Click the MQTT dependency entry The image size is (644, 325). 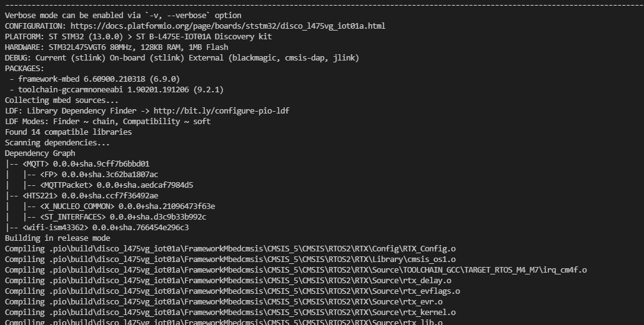(86, 163)
